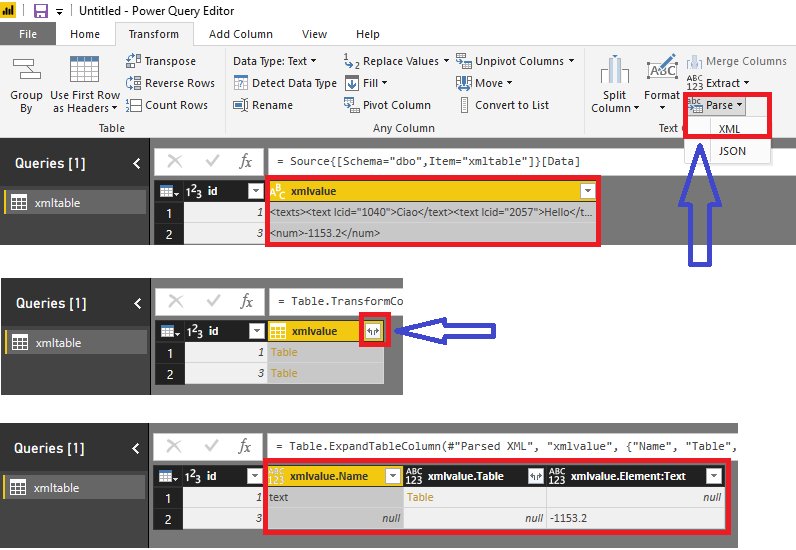The height and width of the screenshot is (550, 796).
Task: Click the fx icon beside Source formula
Action: coord(246,161)
